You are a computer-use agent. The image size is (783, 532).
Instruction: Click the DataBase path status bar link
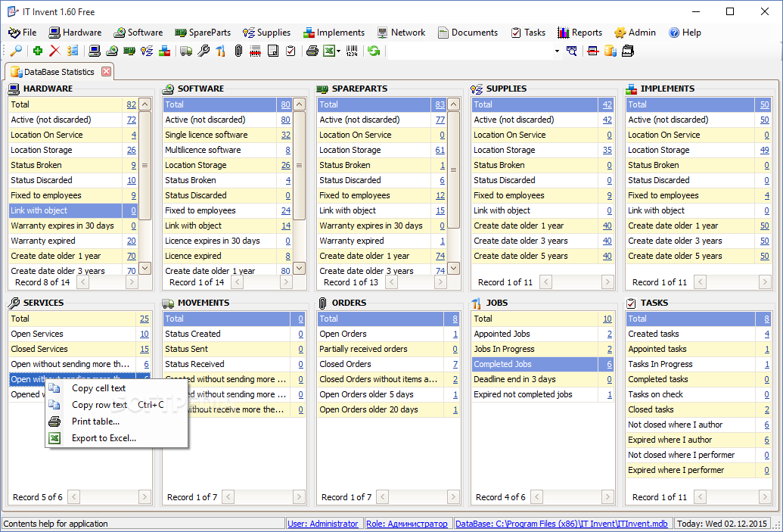click(x=561, y=524)
